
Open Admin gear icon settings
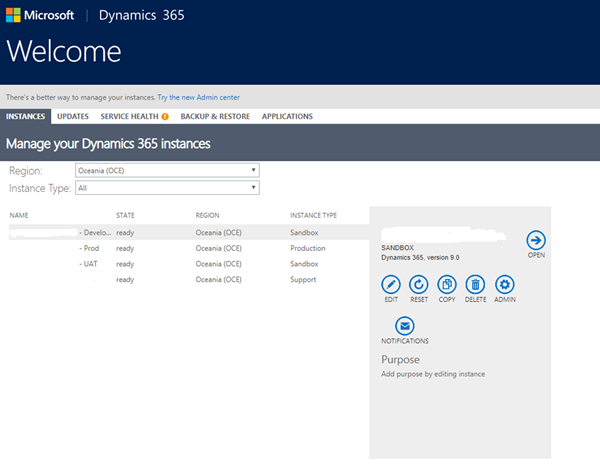pos(506,284)
